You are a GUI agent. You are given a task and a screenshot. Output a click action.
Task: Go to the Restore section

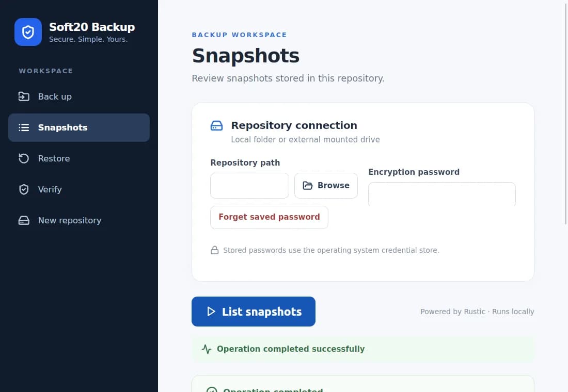(79, 158)
